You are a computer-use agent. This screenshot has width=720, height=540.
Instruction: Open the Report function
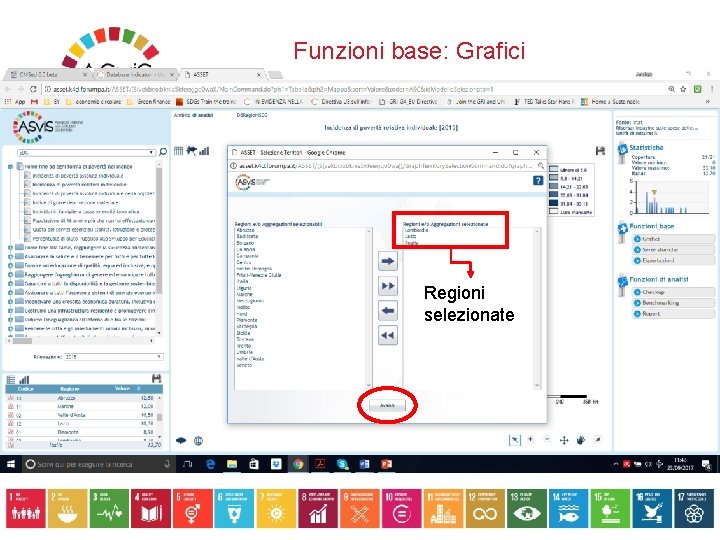point(673,314)
